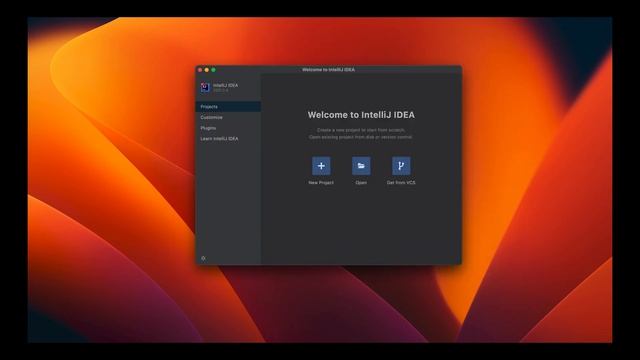Switch to the Customize tab
Screen dimensions: 640x360
[228, 117]
